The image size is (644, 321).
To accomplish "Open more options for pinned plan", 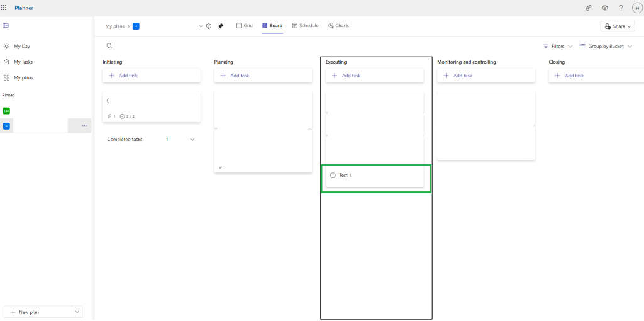I will pyautogui.click(x=85, y=126).
